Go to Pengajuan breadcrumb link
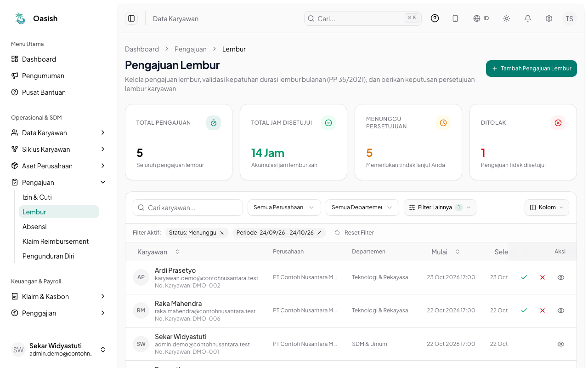This screenshot has height=368, width=588. point(191,49)
